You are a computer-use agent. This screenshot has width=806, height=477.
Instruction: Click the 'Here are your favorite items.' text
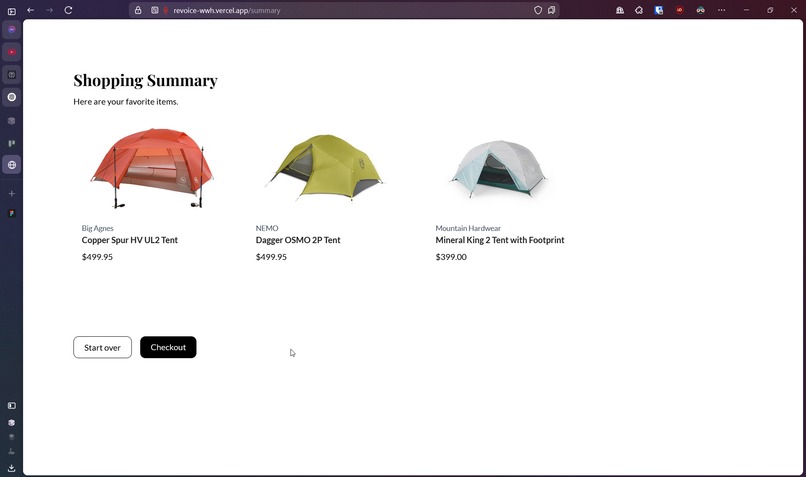click(126, 102)
